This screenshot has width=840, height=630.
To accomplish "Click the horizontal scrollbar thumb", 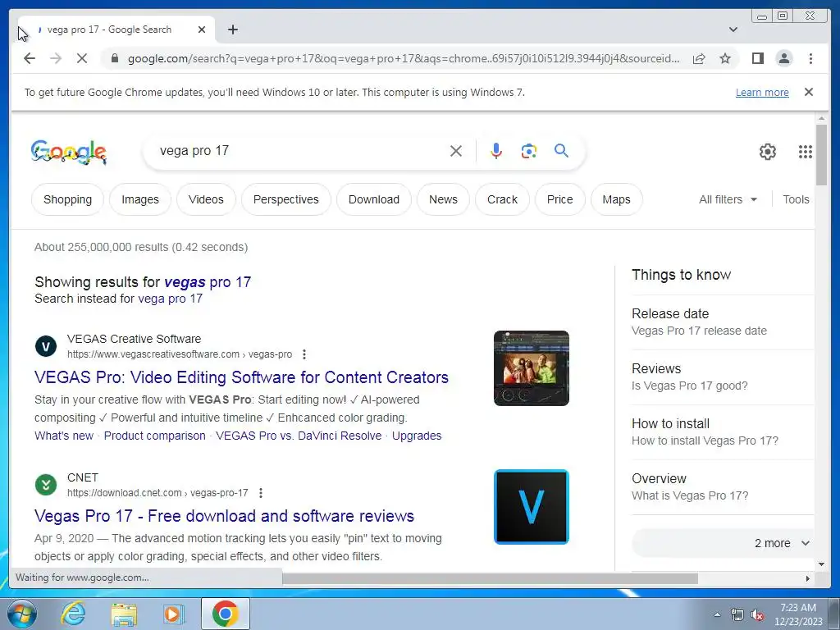I will pos(491,578).
